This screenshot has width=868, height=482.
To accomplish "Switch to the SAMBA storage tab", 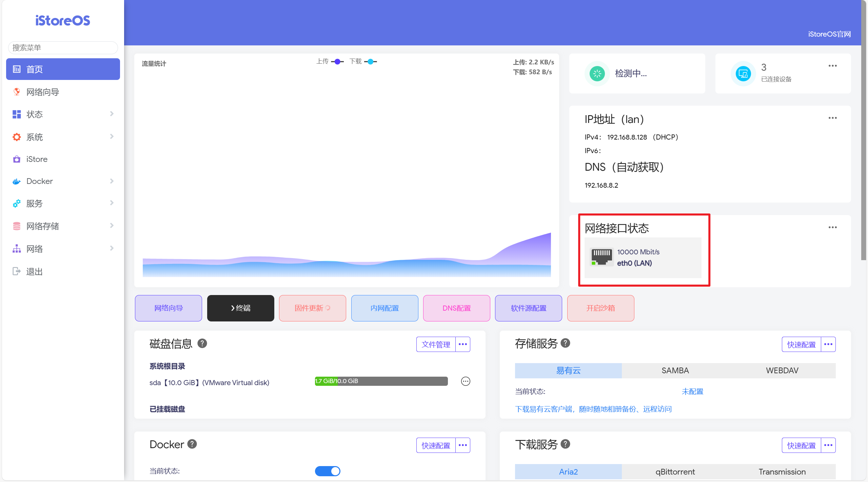I will click(x=675, y=371).
